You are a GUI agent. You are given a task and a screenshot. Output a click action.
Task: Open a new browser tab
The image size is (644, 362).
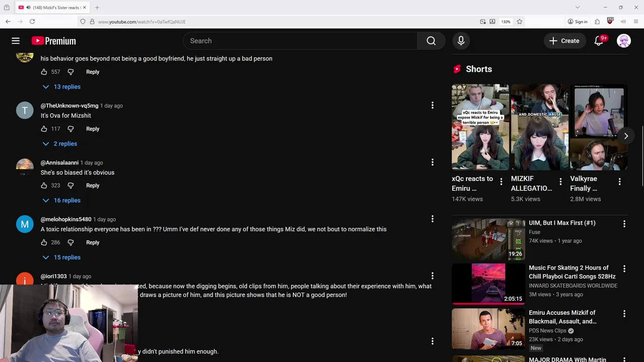coord(97,8)
